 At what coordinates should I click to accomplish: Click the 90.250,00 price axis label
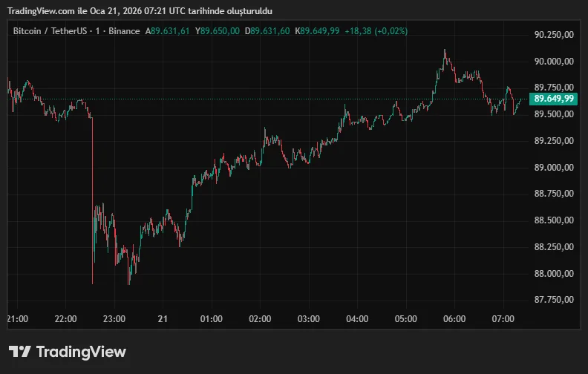(554, 35)
